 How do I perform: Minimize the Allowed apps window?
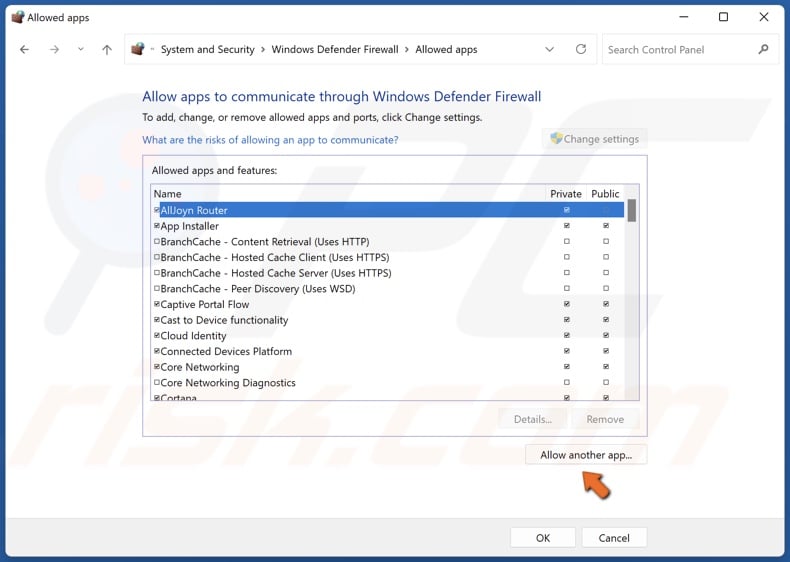pyautogui.click(x=683, y=17)
